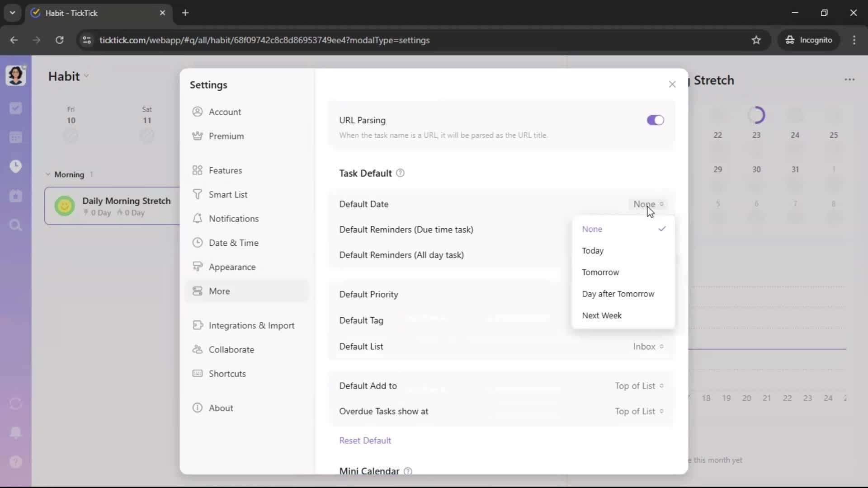
Task: Open the Appearance settings section
Action: point(232,267)
